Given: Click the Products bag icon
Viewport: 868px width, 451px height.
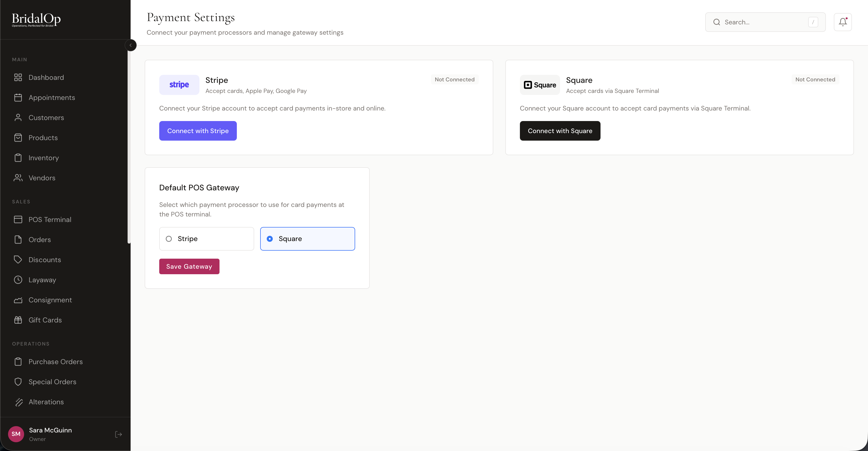Looking at the screenshot, I should [x=19, y=137].
